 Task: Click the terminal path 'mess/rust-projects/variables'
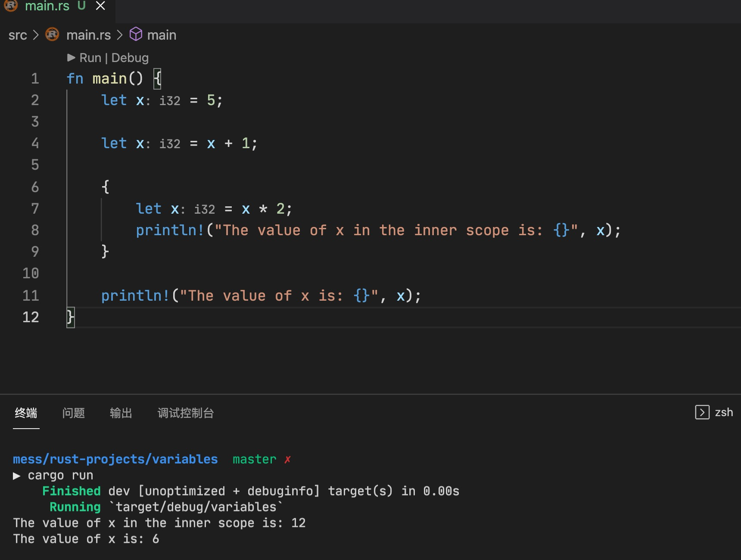click(115, 459)
